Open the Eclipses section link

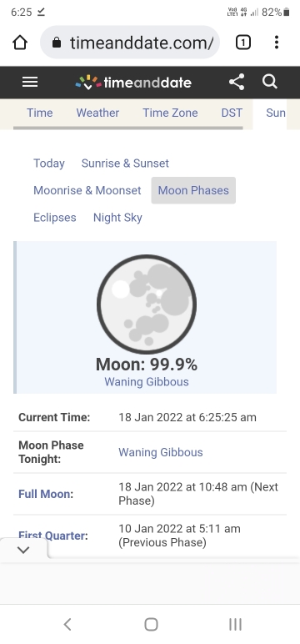click(x=55, y=217)
